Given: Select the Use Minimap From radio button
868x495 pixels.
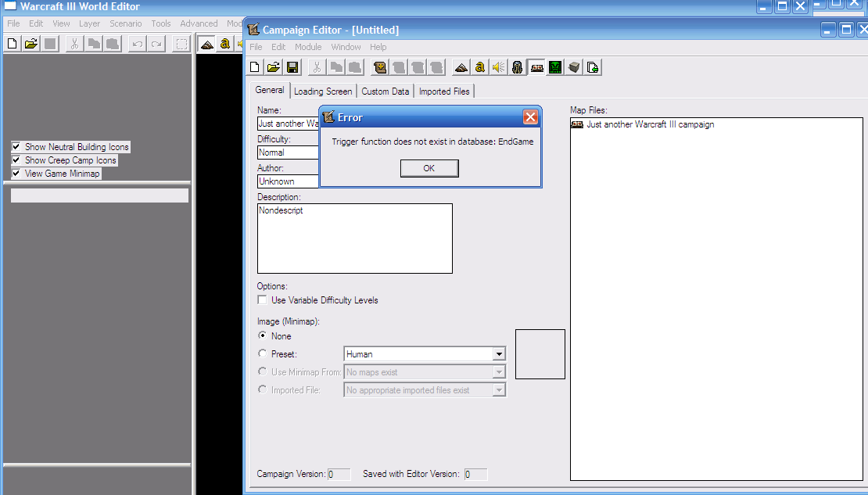Looking at the screenshot, I should (263, 371).
